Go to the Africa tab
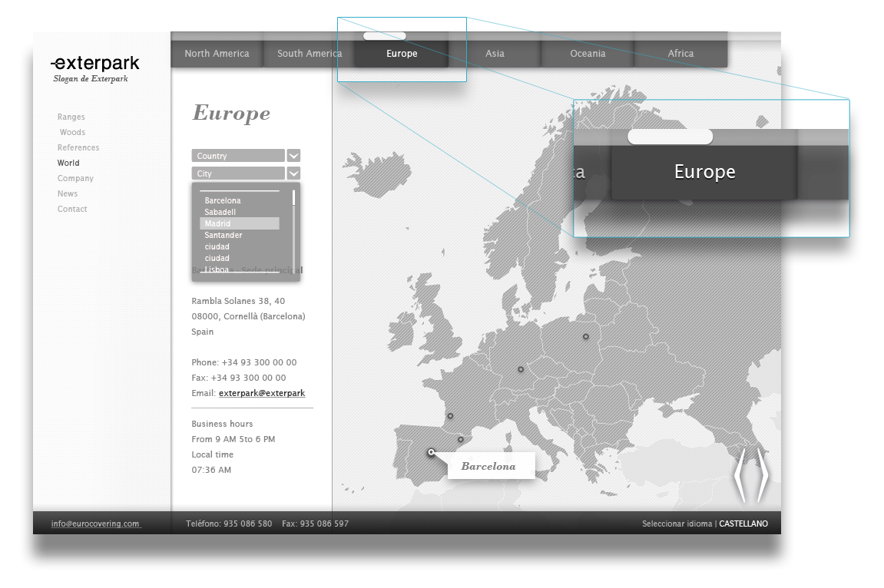Viewport: 884px width, 588px height. click(680, 54)
